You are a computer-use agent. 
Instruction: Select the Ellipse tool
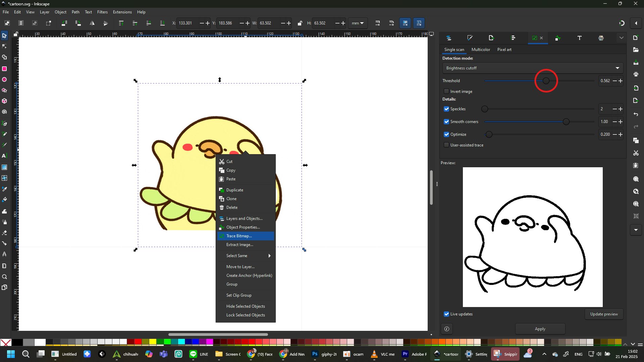(x=4, y=80)
